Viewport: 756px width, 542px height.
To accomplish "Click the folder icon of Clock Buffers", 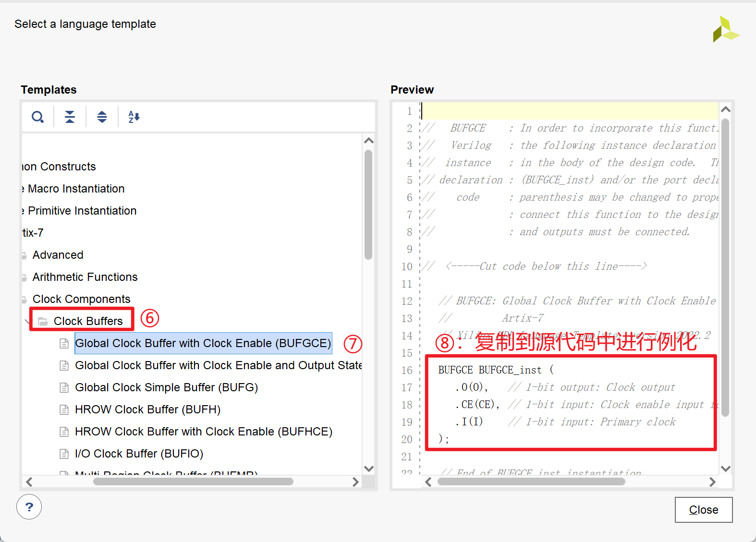I will tap(43, 321).
